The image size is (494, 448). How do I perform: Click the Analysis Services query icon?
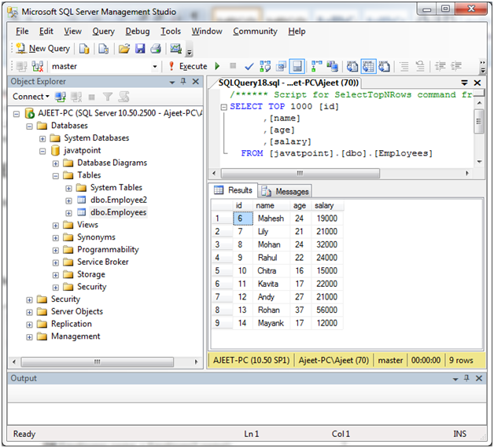pyautogui.click(x=103, y=49)
